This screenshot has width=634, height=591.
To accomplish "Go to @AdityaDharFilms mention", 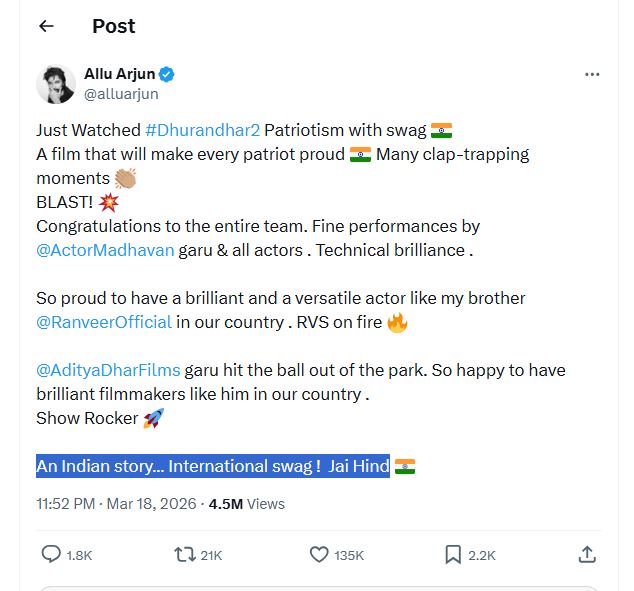I will click(x=107, y=370).
